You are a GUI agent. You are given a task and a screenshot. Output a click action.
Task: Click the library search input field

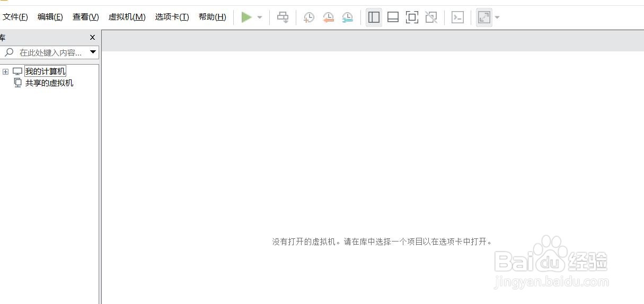coord(49,52)
